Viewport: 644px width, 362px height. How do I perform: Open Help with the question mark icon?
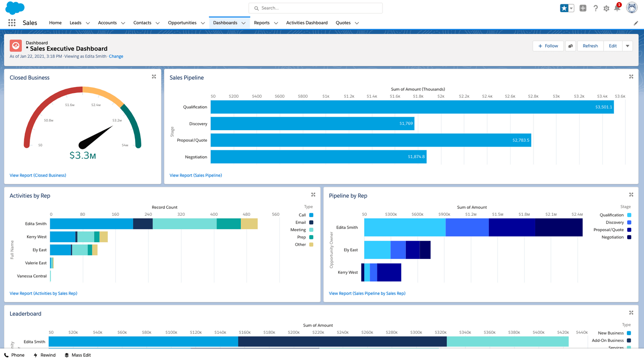click(595, 8)
